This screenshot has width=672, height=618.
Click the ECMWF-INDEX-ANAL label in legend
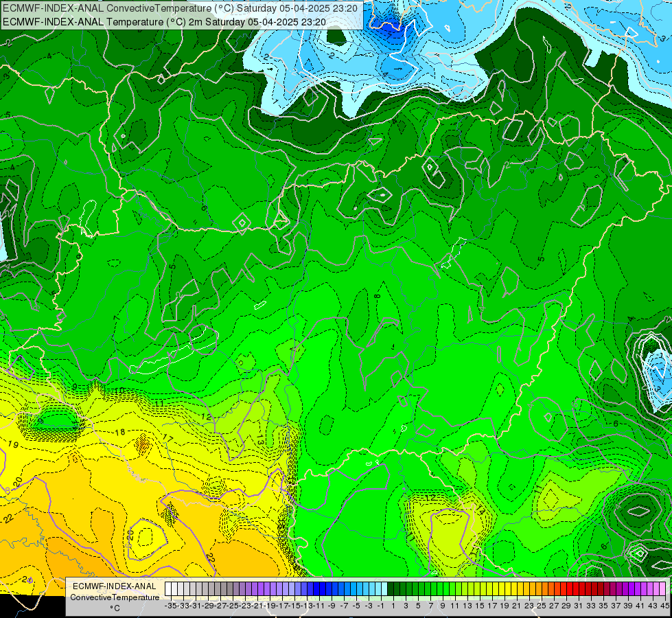(115, 586)
